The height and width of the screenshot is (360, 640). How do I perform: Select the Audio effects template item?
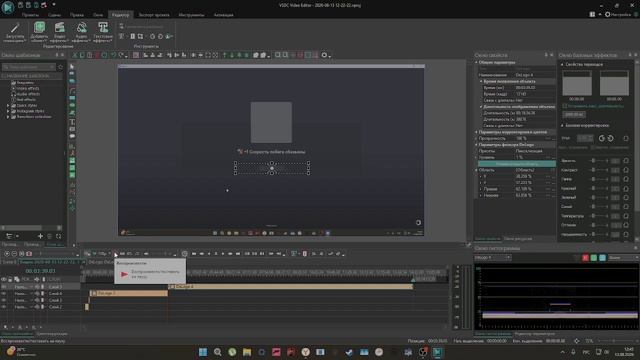[28, 94]
